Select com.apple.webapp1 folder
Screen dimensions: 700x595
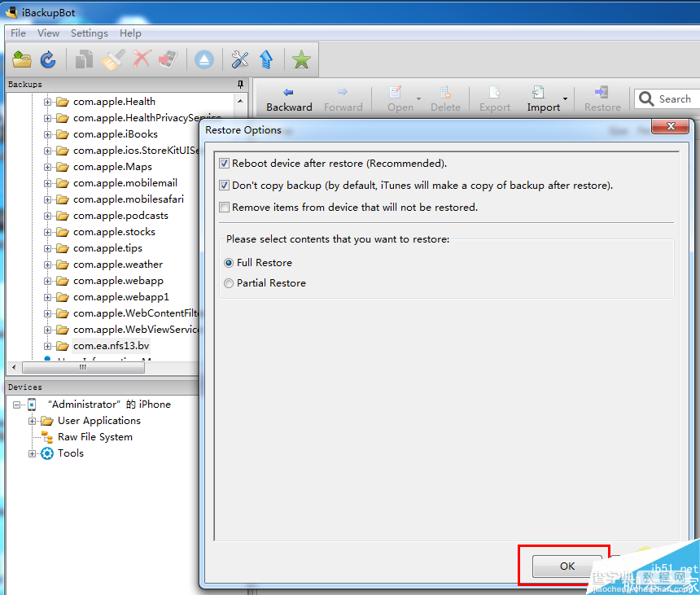[x=121, y=297]
